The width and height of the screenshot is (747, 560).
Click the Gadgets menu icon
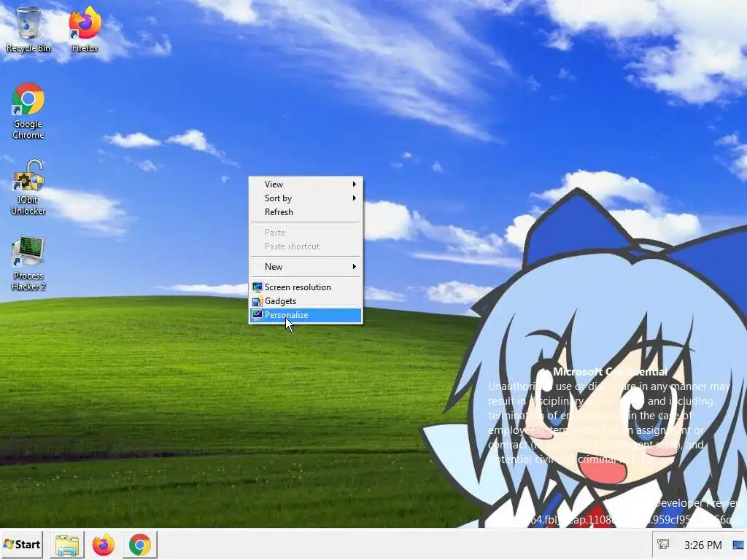click(258, 301)
